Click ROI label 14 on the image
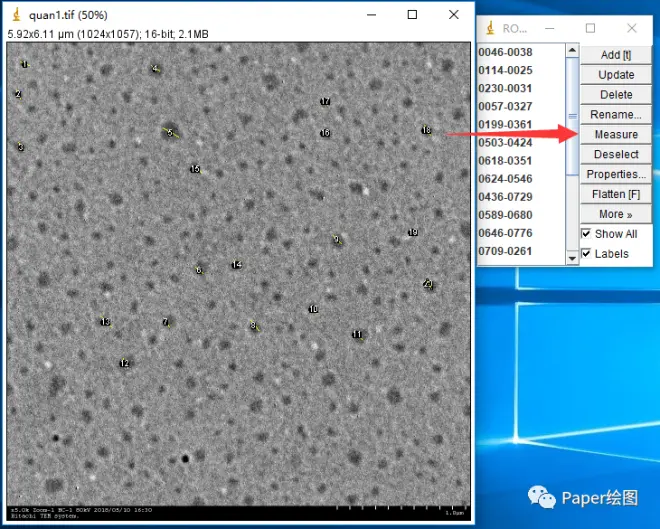The width and height of the screenshot is (660, 529). 237,264
